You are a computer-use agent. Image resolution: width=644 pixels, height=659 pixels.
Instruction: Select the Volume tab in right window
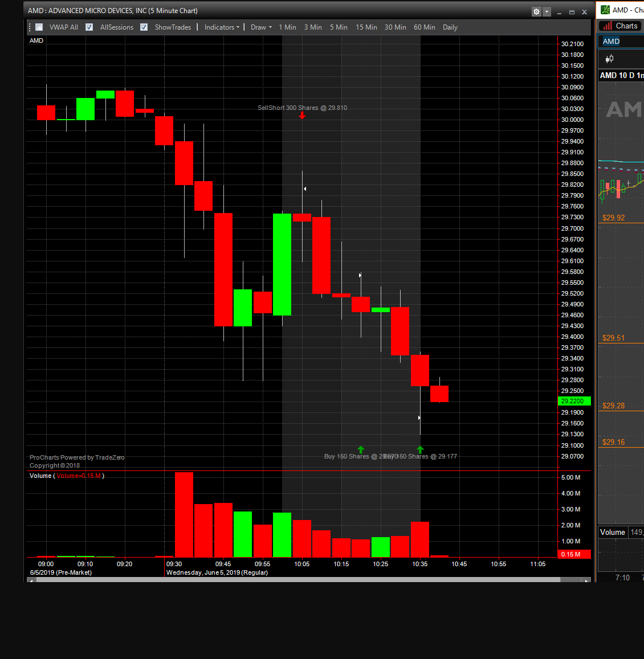[x=613, y=532]
